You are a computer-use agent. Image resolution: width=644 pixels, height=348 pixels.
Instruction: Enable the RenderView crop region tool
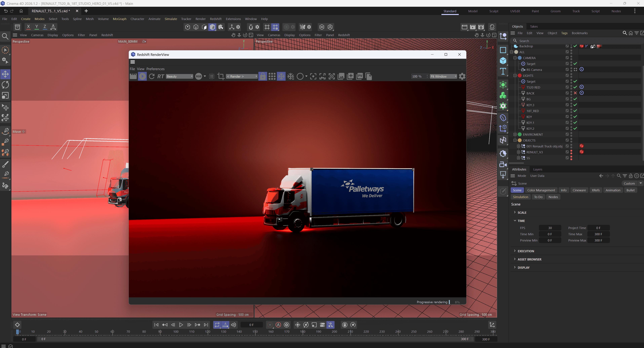pyautogui.click(x=221, y=76)
